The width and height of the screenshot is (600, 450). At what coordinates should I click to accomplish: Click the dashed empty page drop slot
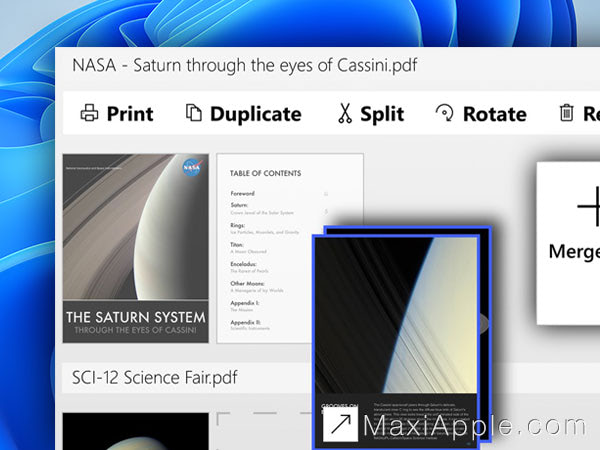tap(264, 431)
